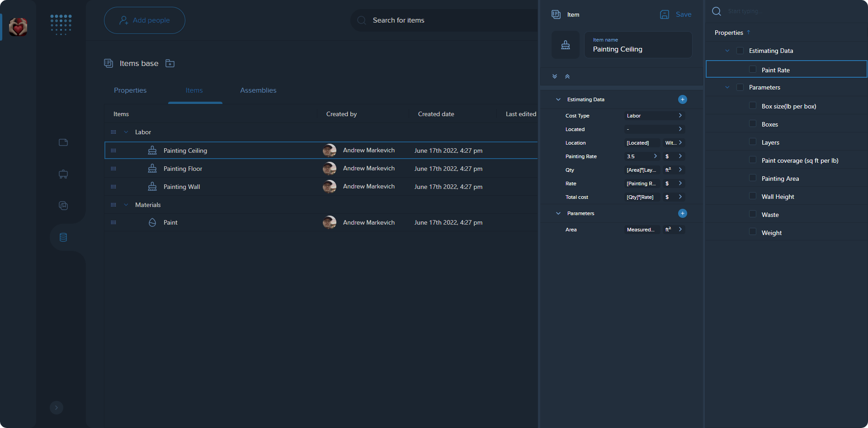This screenshot has height=428, width=868.
Task: Click the Add people button
Action: coord(145,20)
